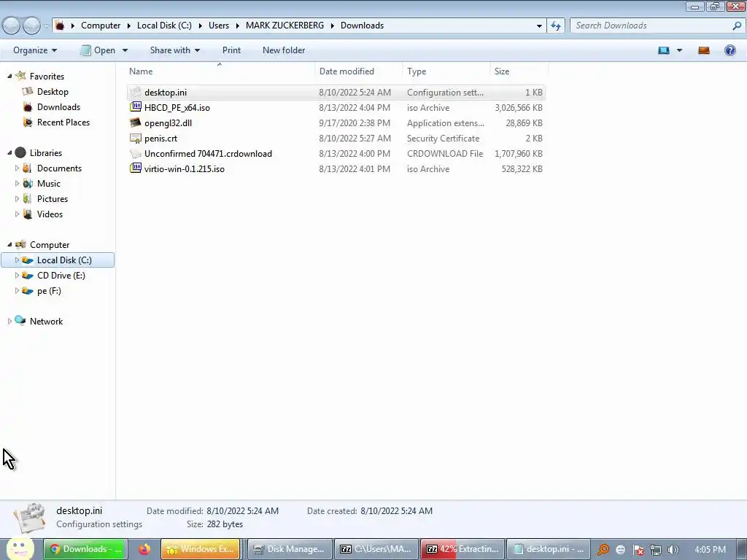Image resolution: width=747 pixels, height=560 pixels.
Task: Click the Change your view icon
Action: (664, 50)
